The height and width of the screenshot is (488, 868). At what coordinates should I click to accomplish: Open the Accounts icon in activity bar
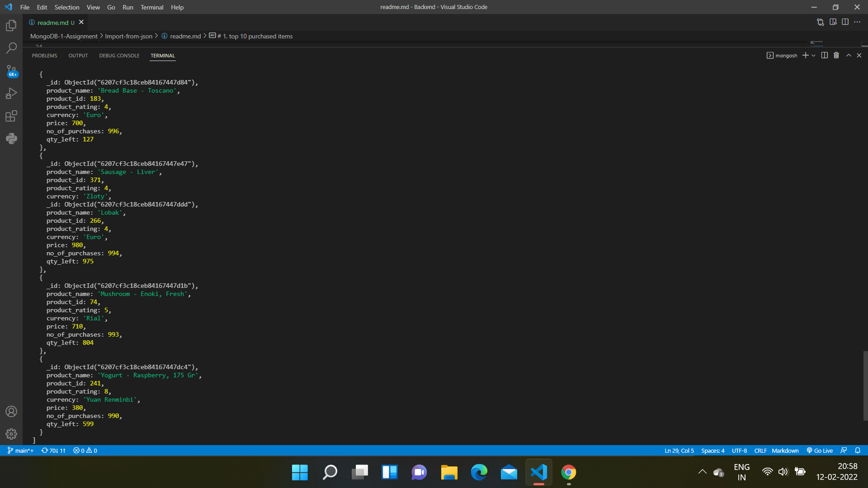coord(11,411)
